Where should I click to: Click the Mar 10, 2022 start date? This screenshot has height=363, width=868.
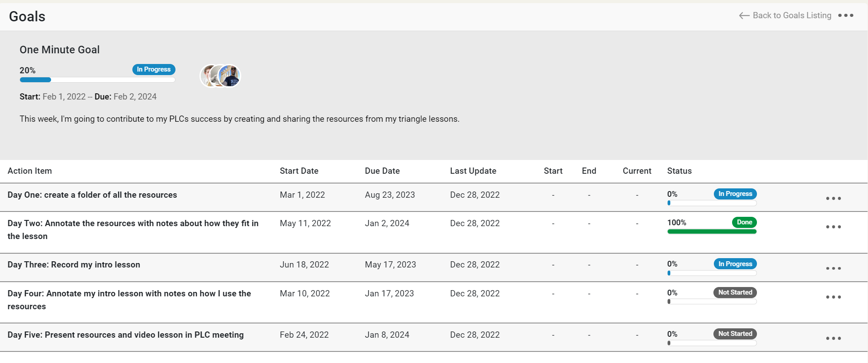click(305, 294)
